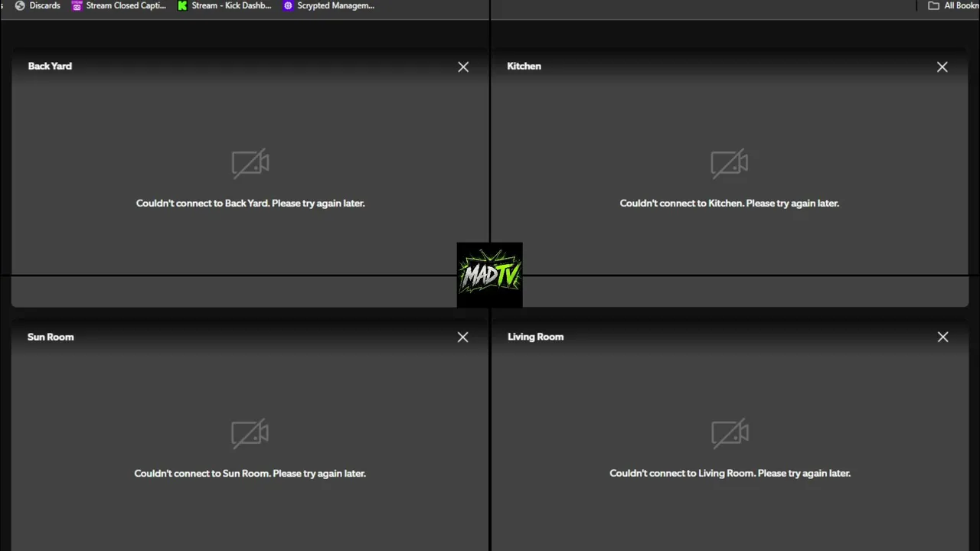Open the Stream - Kick Dashboard bookmark
This screenshot has height=551, width=980.
224,5
